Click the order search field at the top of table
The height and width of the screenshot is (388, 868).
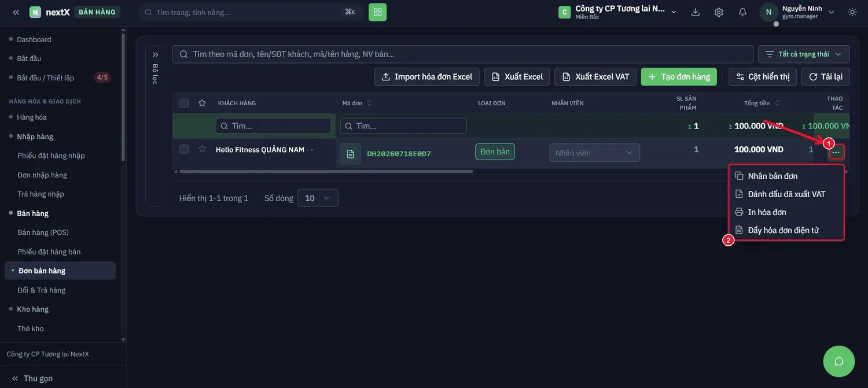click(x=463, y=54)
